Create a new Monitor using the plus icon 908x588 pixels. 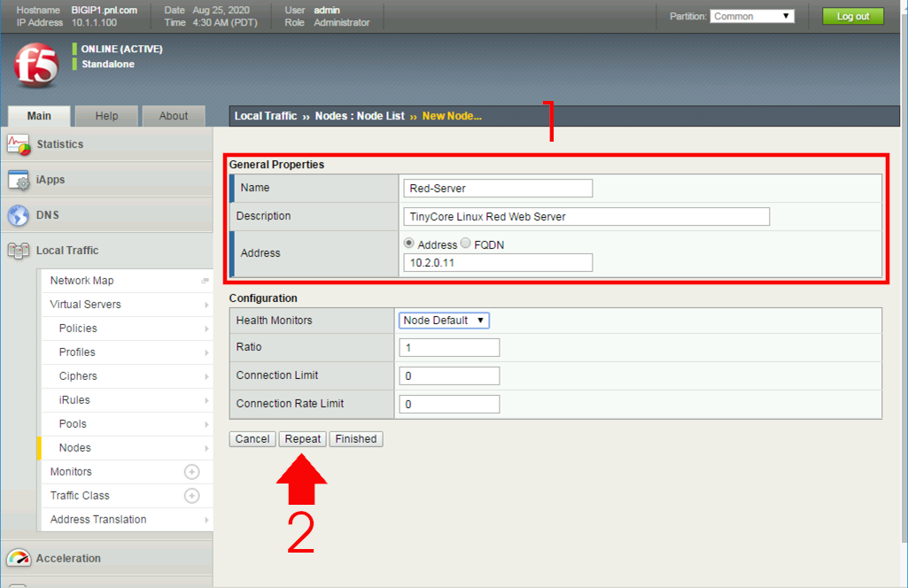click(192, 472)
